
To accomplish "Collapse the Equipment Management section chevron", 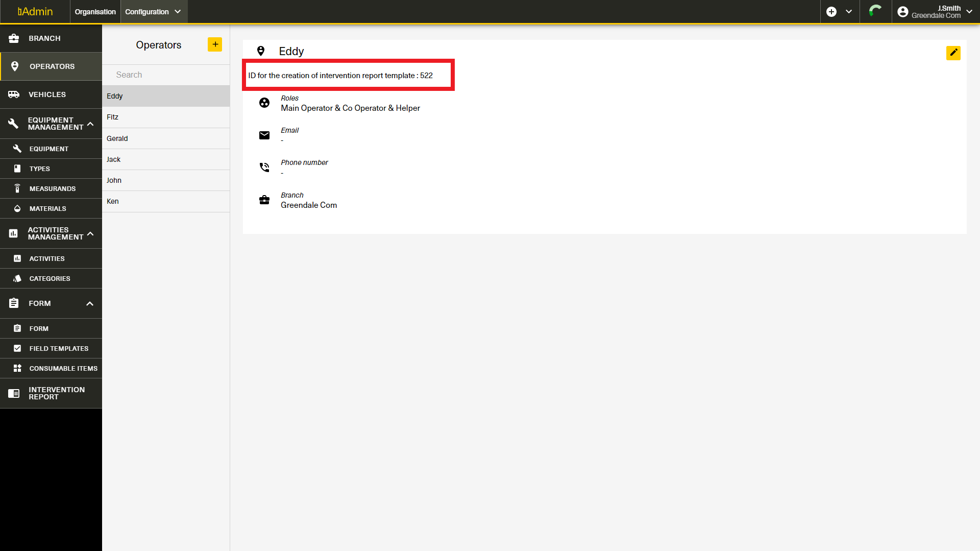I will pos(90,124).
